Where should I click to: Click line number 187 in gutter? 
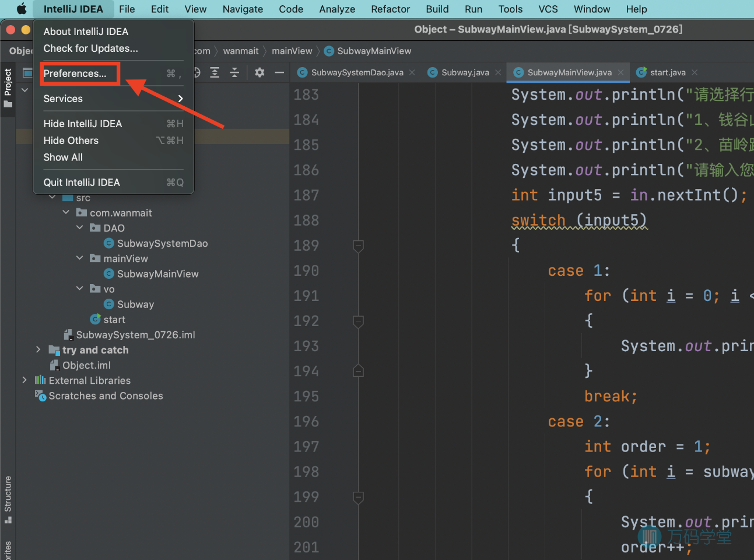pos(306,195)
